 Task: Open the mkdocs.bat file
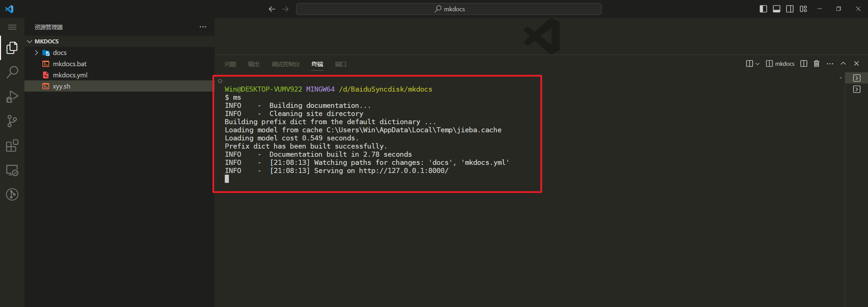coord(70,64)
